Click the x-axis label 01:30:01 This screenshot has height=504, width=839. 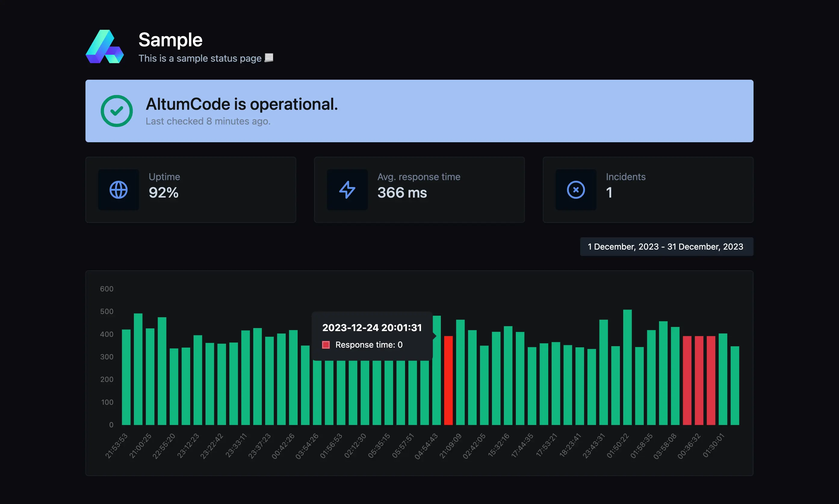[x=714, y=446]
